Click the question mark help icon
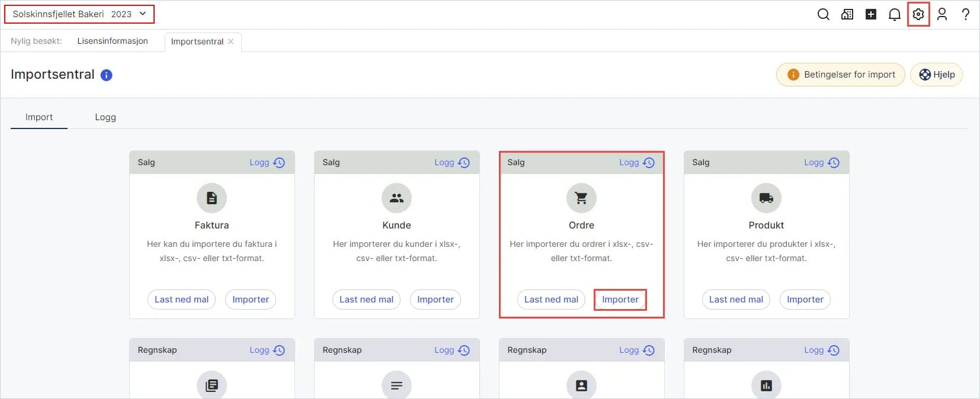 [x=966, y=14]
